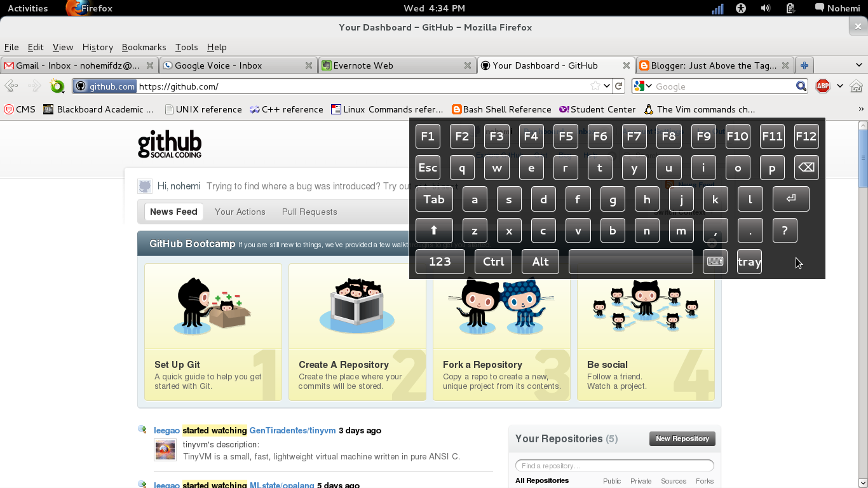Open the GenTiradentes/tinyvm link
This screenshot has height=488, width=868.
pyautogui.click(x=292, y=430)
